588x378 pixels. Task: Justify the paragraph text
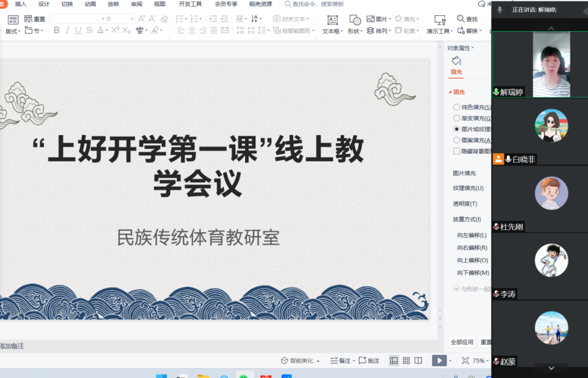point(214,31)
